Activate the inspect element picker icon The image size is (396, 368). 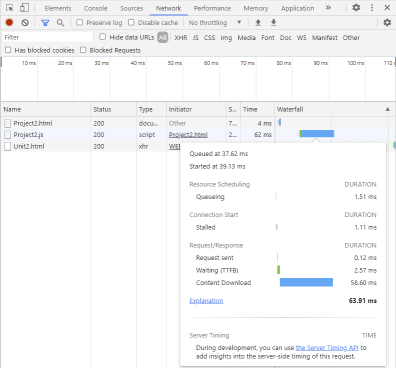(10, 8)
